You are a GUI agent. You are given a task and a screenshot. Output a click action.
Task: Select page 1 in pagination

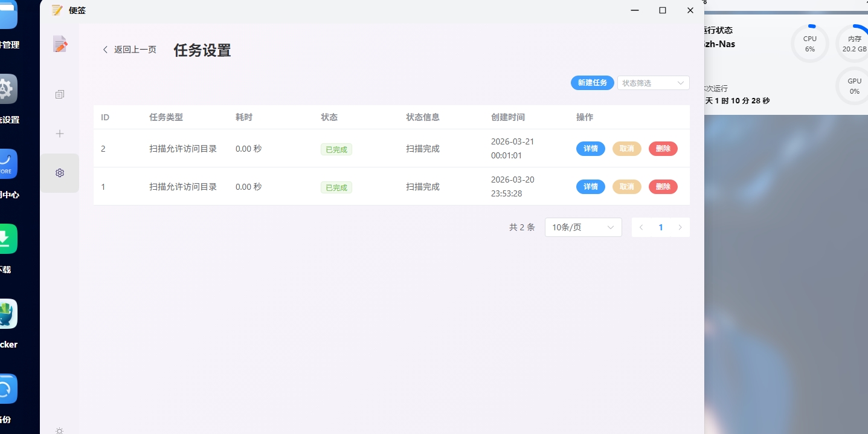click(x=661, y=227)
